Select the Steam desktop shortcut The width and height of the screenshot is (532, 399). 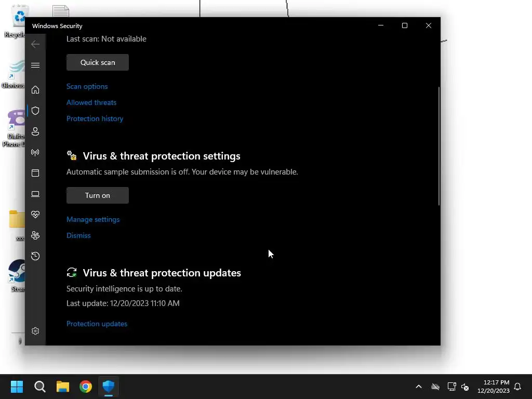pos(17,275)
